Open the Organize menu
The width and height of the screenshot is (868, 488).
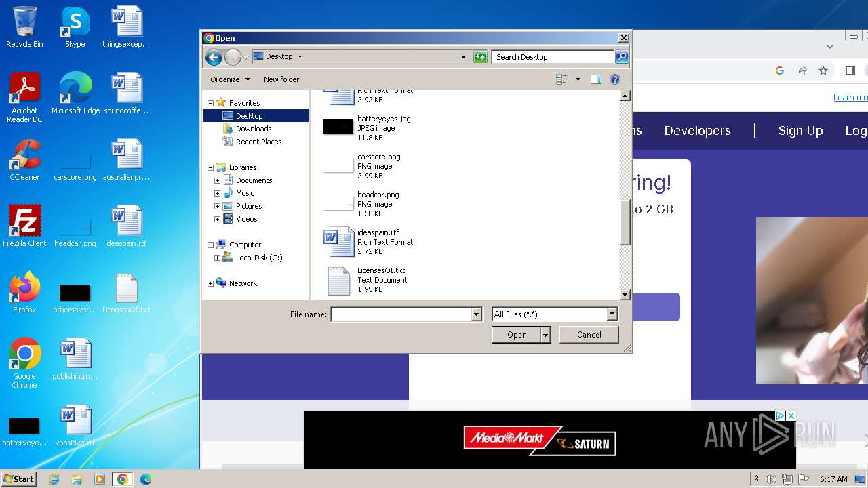click(230, 79)
